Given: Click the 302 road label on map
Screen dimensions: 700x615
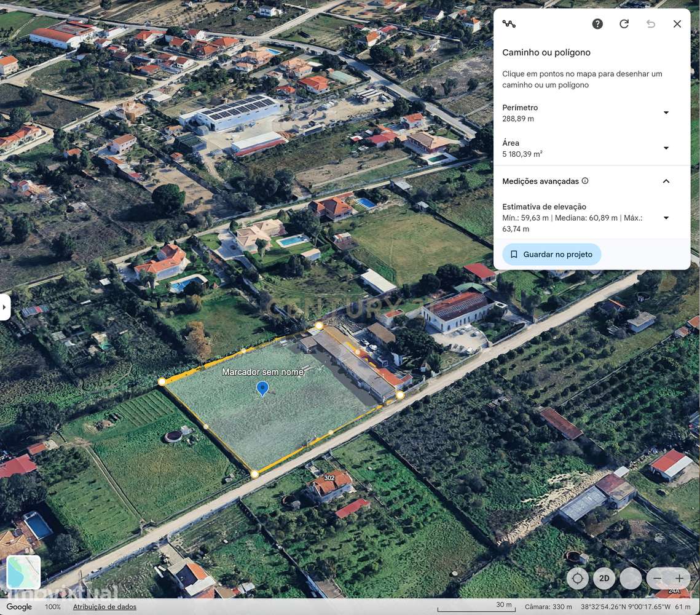Looking at the screenshot, I should point(329,478).
